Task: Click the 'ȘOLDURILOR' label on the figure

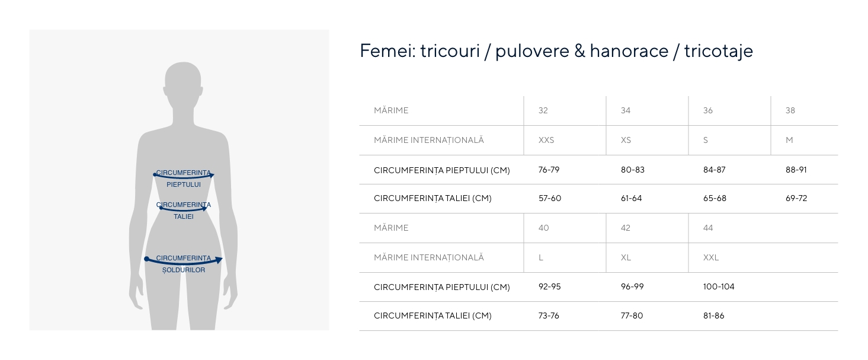Action: [184, 270]
